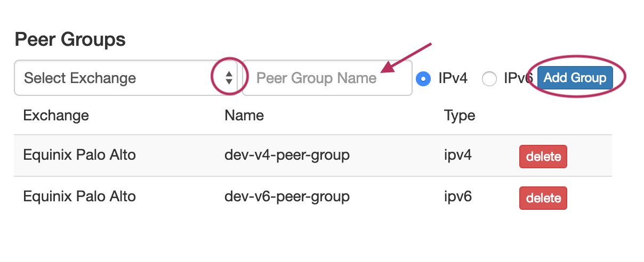Viewport: 644px width, 262px height.
Task: Click Equinix Palo Alto in the dev-v6 row
Action: (x=79, y=196)
